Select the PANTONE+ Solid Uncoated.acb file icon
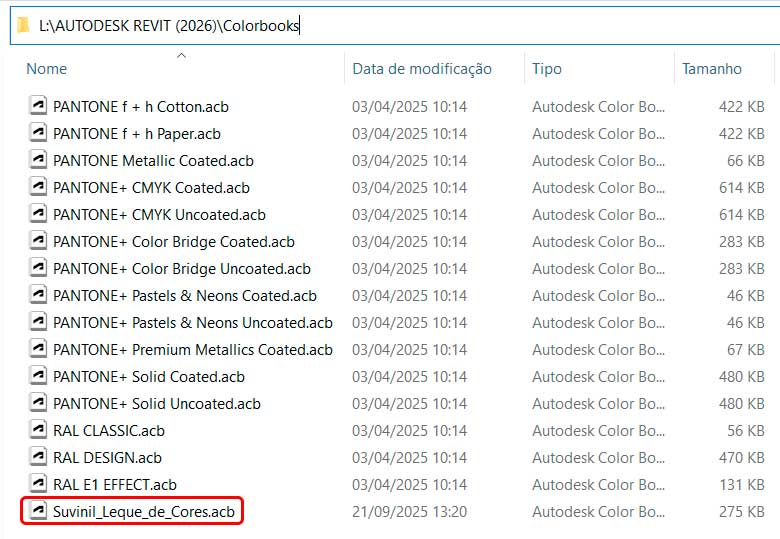 (x=38, y=403)
